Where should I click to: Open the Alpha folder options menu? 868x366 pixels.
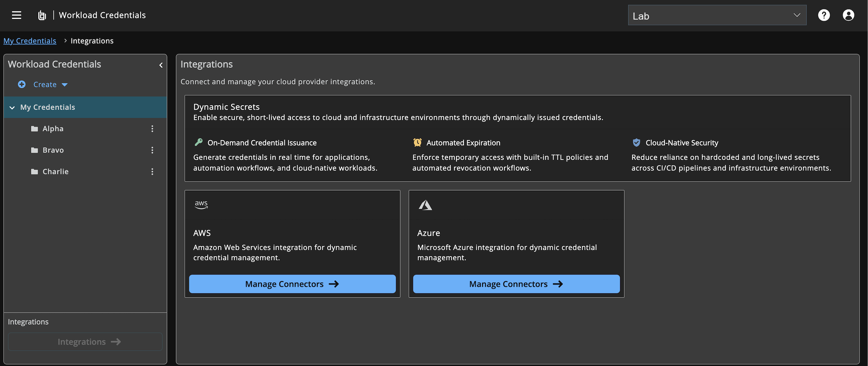[152, 129]
